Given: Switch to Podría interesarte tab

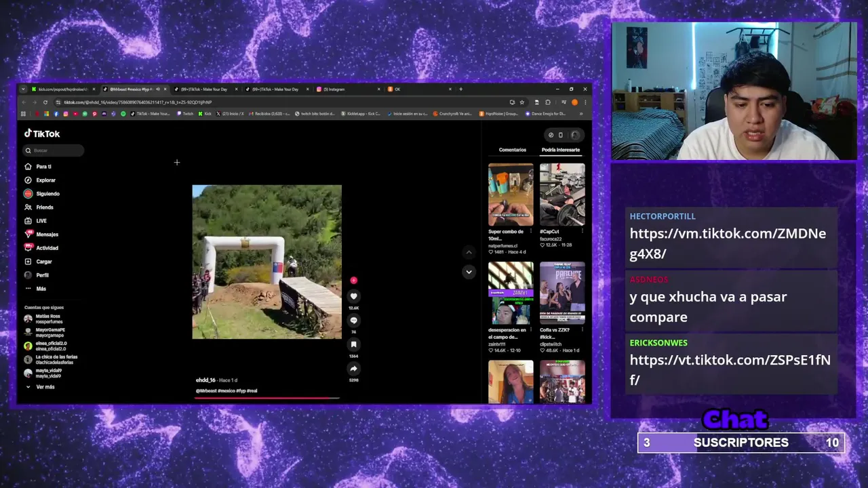Looking at the screenshot, I should (561, 150).
